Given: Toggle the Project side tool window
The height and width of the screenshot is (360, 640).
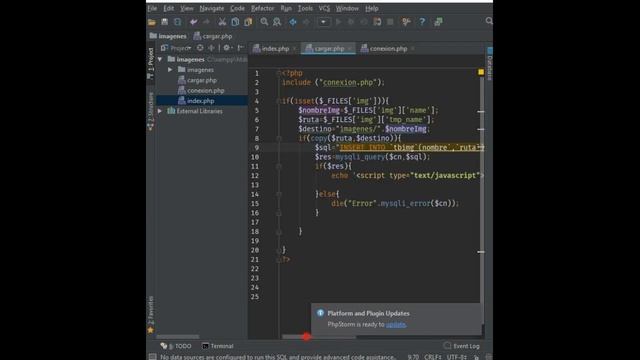Looking at the screenshot, I should [151, 64].
